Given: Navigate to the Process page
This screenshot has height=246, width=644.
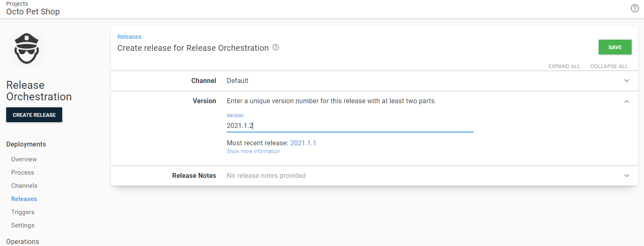Looking at the screenshot, I should point(22,172).
